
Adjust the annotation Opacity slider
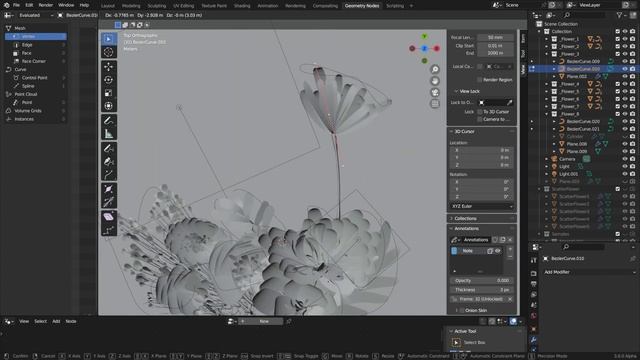(482, 281)
